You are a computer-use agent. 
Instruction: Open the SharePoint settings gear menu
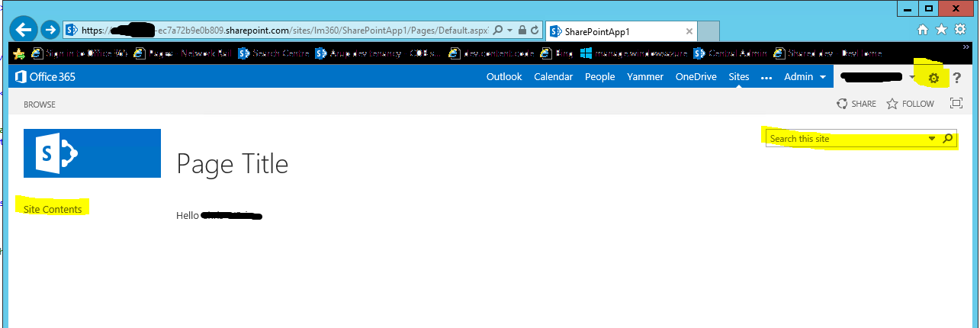[933, 78]
